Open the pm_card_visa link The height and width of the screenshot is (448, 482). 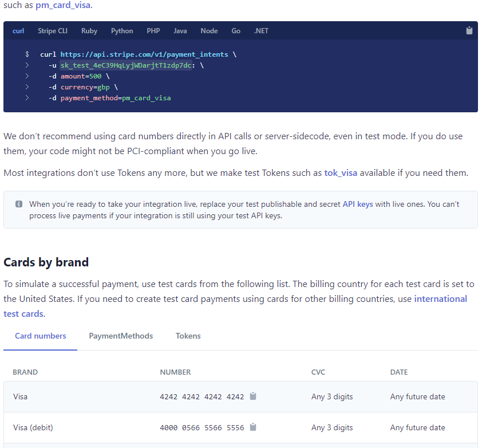(x=63, y=5)
